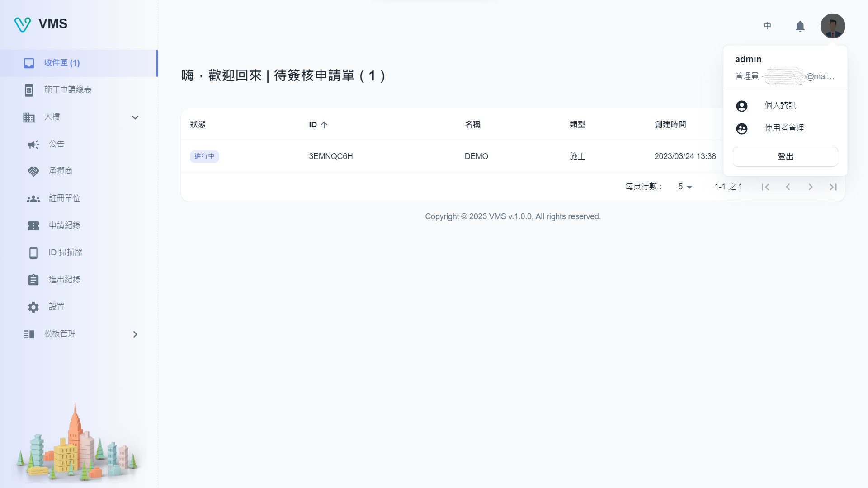Click the 登出 logout button
Screen dimensions: 868x488
785,157
